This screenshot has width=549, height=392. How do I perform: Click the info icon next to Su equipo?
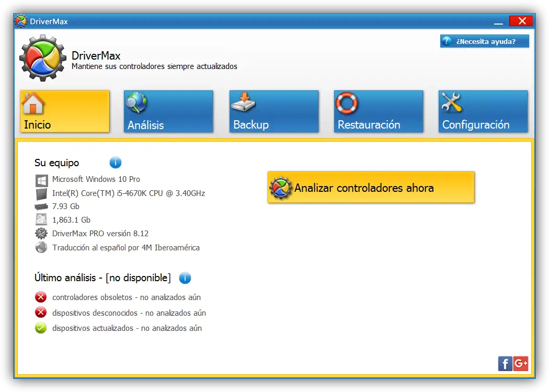pyautogui.click(x=116, y=163)
